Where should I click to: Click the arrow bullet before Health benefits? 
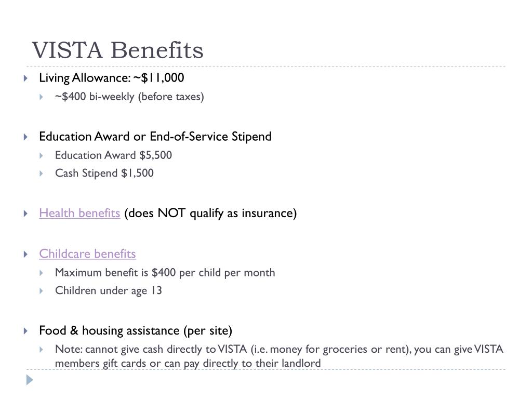pyautogui.click(x=26, y=214)
